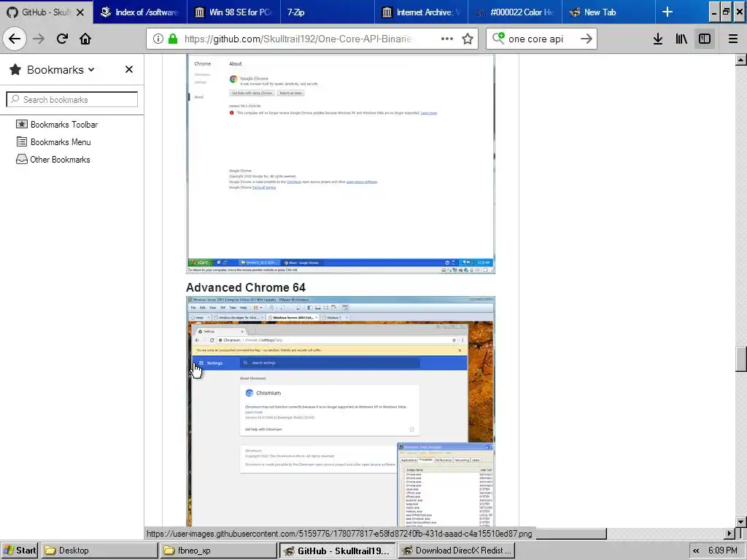Click the vertical scrollbar thumb
This screenshot has height=560, width=747.
[741, 359]
